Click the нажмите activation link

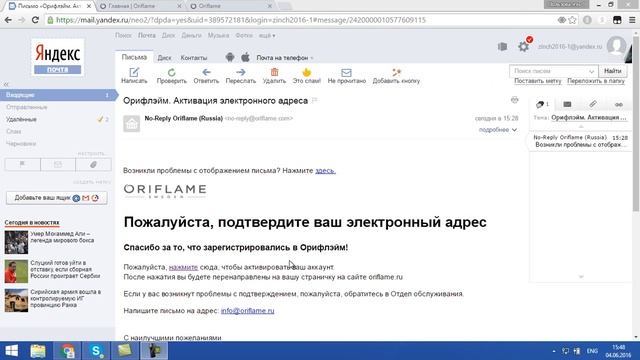coord(183,267)
